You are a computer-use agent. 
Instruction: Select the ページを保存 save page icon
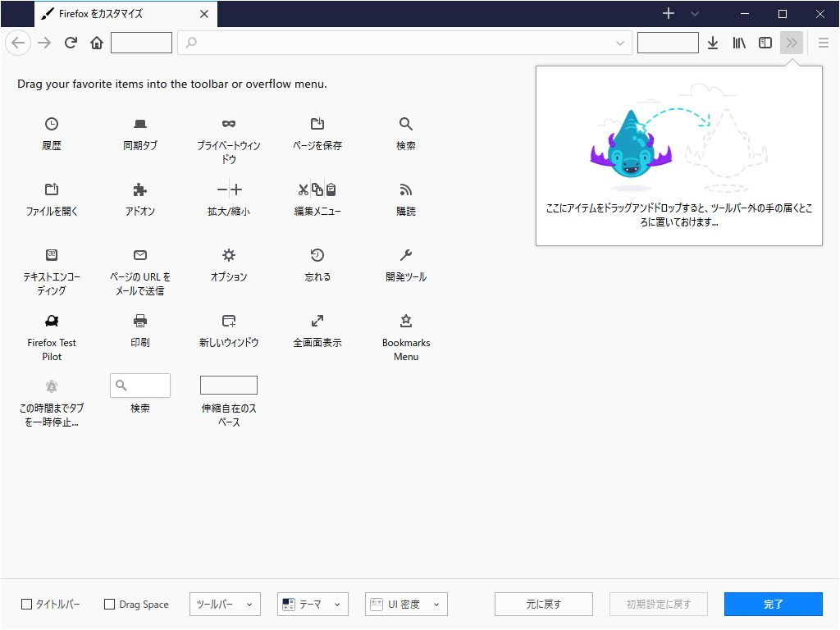(317, 124)
